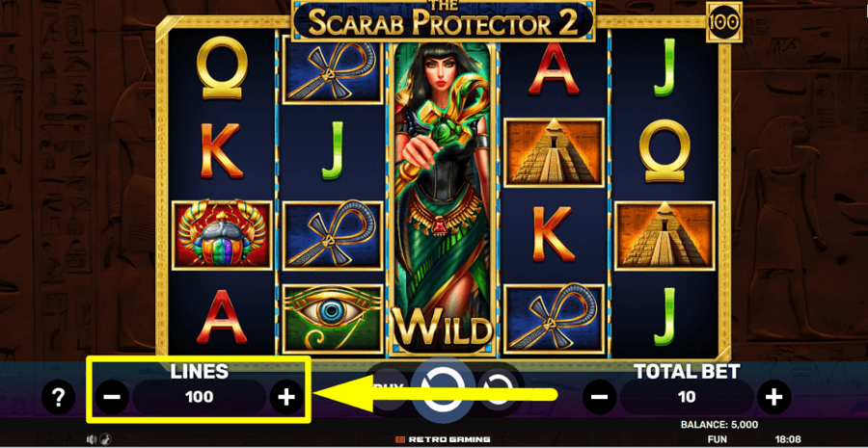Click the Eye of Horus symbol
This screenshot has width=868, height=448.
(x=333, y=319)
